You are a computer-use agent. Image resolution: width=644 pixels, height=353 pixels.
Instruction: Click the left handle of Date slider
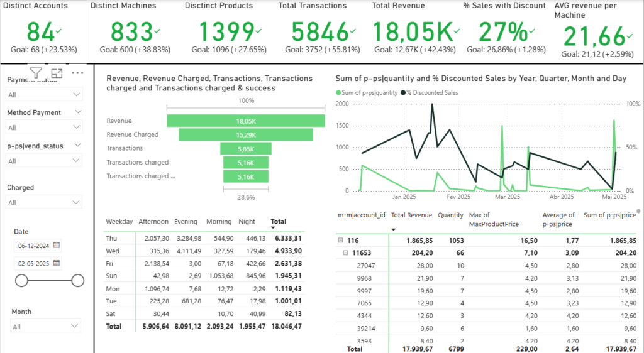coord(21,281)
